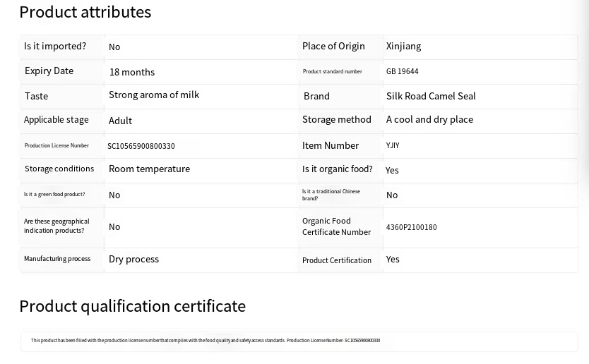Click the Dry process value
This screenshot has width=589, height=364.
(x=133, y=259)
